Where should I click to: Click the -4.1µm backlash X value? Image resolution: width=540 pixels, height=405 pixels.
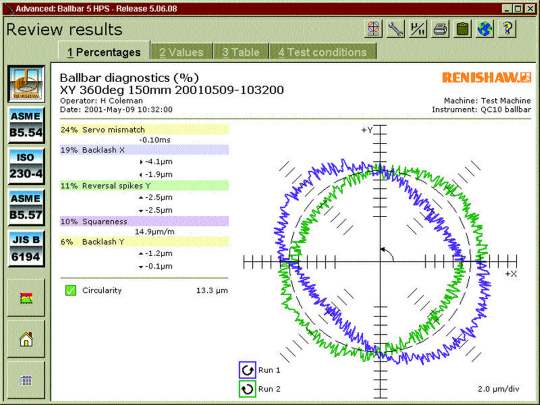point(158,162)
